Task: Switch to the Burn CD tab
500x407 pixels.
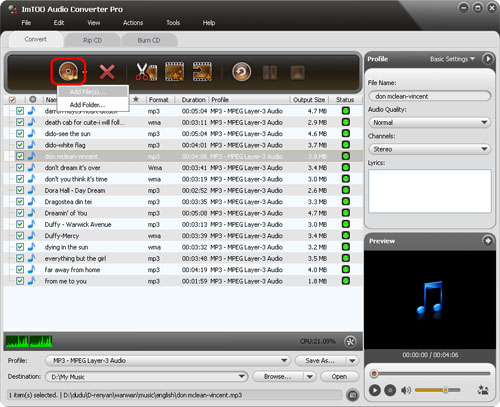Action: click(x=149, y=40)
